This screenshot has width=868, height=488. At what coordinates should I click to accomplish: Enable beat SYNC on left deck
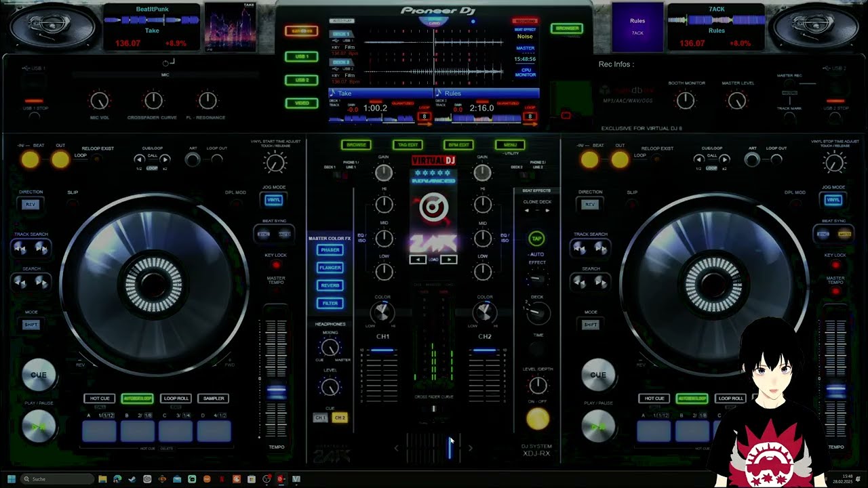point(264,234)
